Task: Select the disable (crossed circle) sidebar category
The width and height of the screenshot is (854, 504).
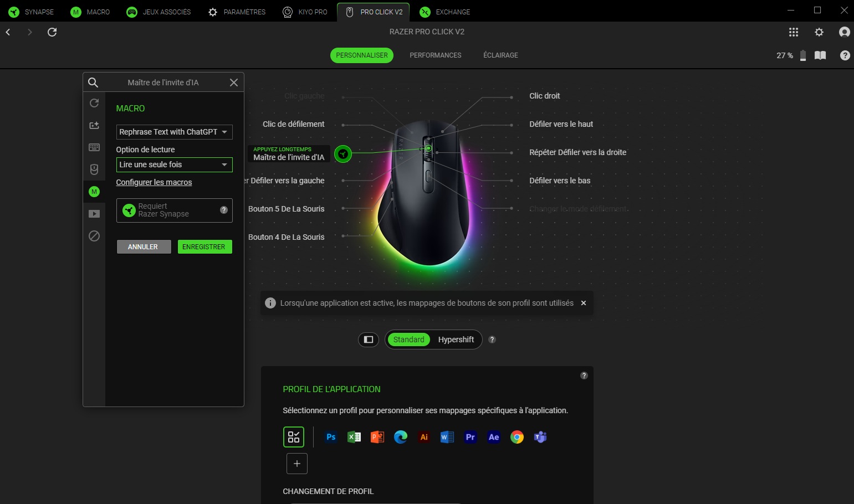Action: 94,236
